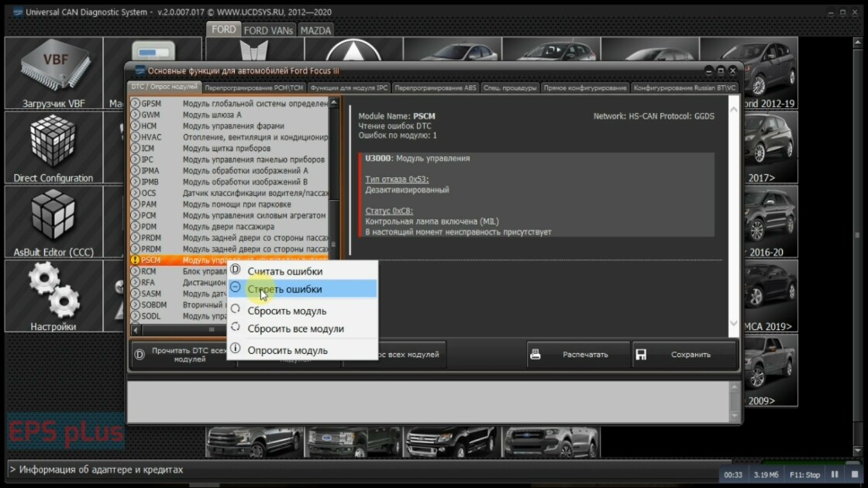Select Сбросить все модули menu entry
Viewport: 868px width, 488px height.
click(303, 328)
